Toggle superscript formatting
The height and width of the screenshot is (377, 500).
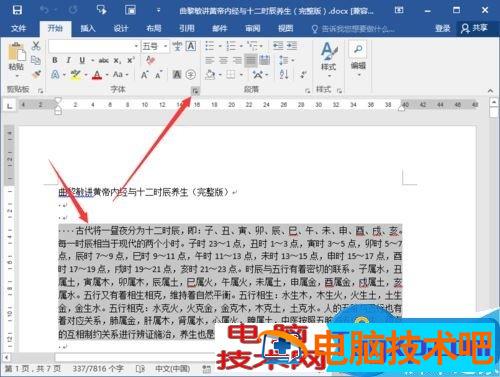pyautogui.click(x=130, y=60)
